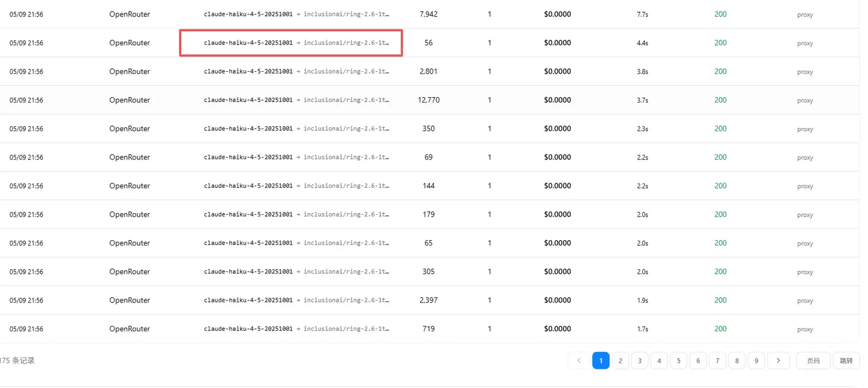Select the 305 token count cell
868x388 pixels.
429,272
